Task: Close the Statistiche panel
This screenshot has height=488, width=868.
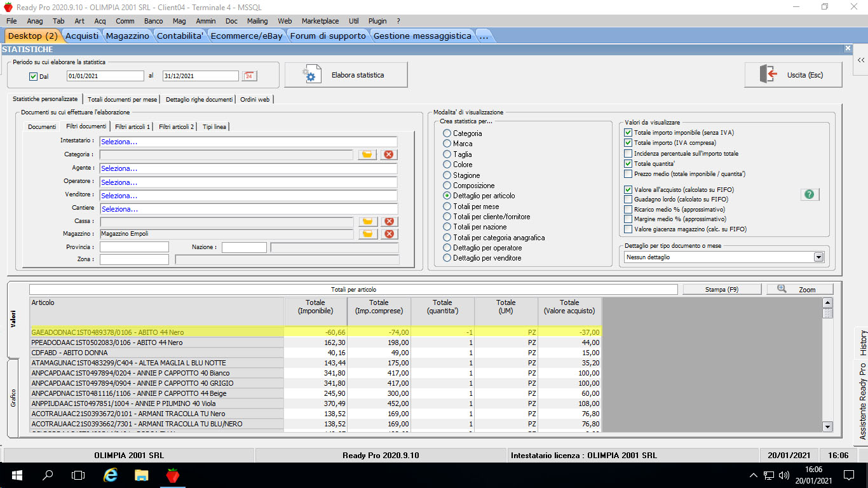Action: [848, 48]
